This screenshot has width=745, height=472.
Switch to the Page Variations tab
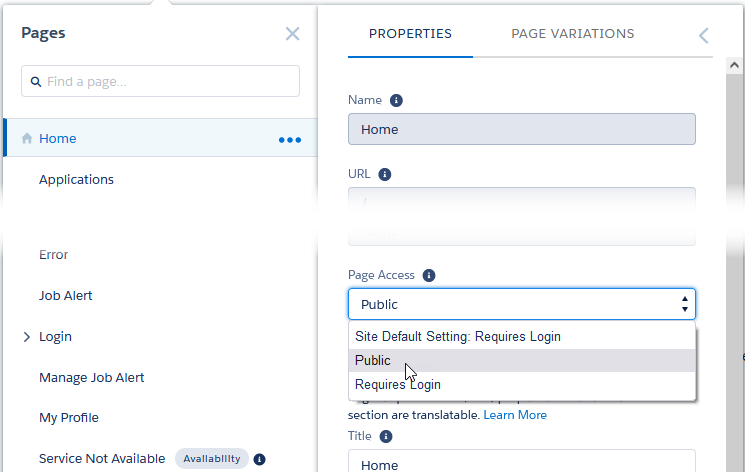pos(572,34)
